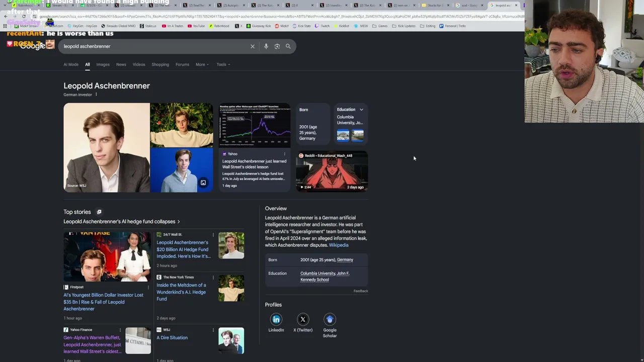Open three-dot menu for WSJ story
The image size is (644, 362).
(213, 330)
